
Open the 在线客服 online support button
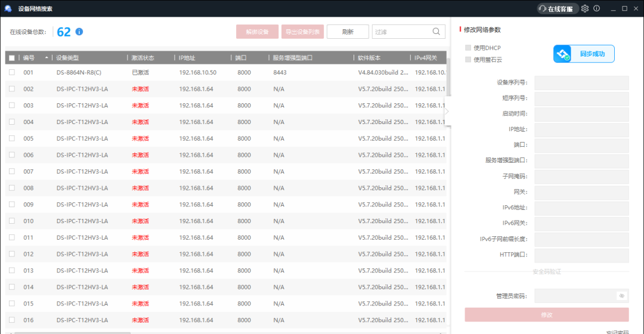558,8
